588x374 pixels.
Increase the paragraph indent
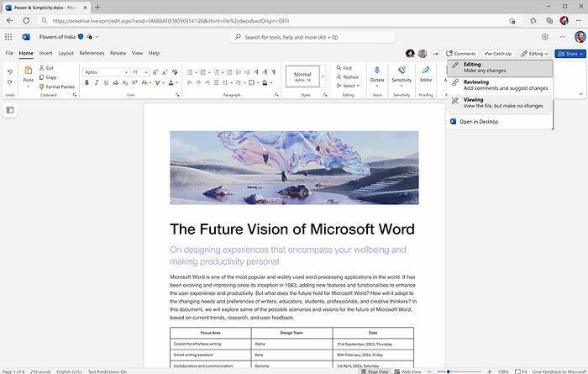coord(247,72)
